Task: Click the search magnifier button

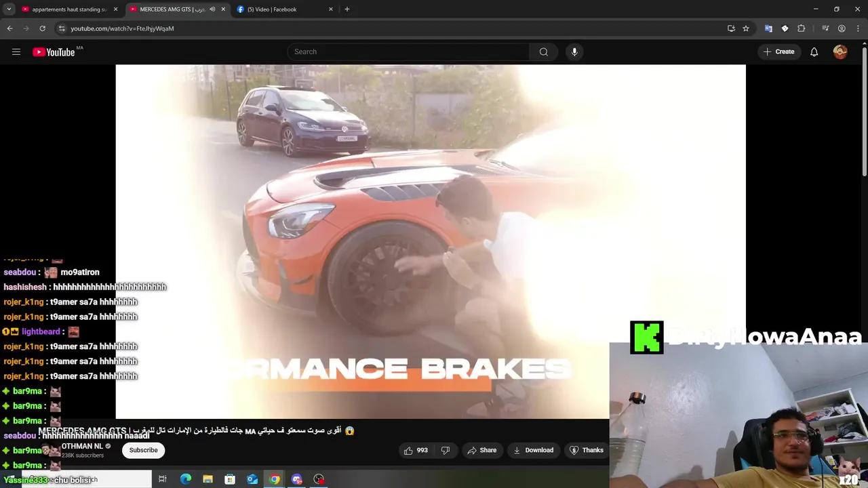Action: (x=544, y=52)
